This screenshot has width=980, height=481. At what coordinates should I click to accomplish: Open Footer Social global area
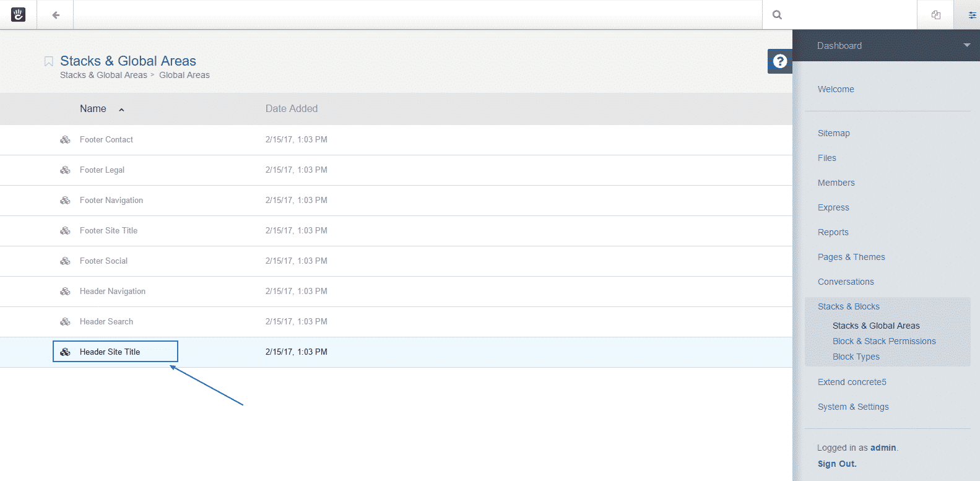pos(103,261)
